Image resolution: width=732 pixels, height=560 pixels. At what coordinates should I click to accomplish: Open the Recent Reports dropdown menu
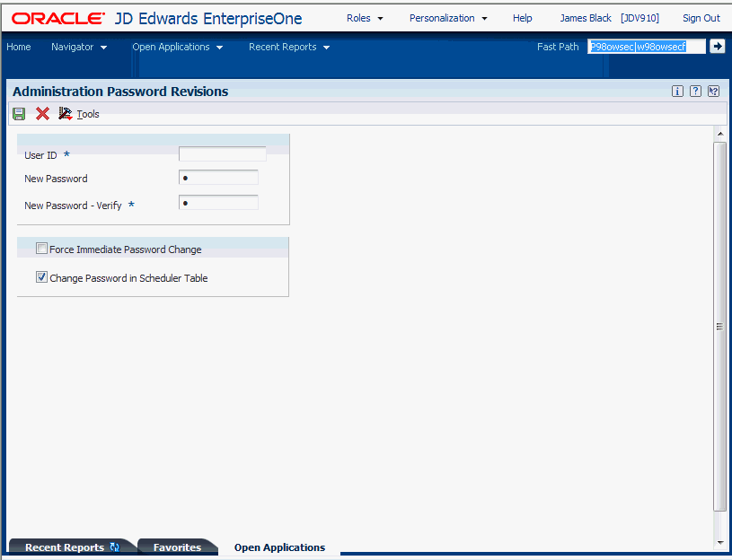point(289,47)
